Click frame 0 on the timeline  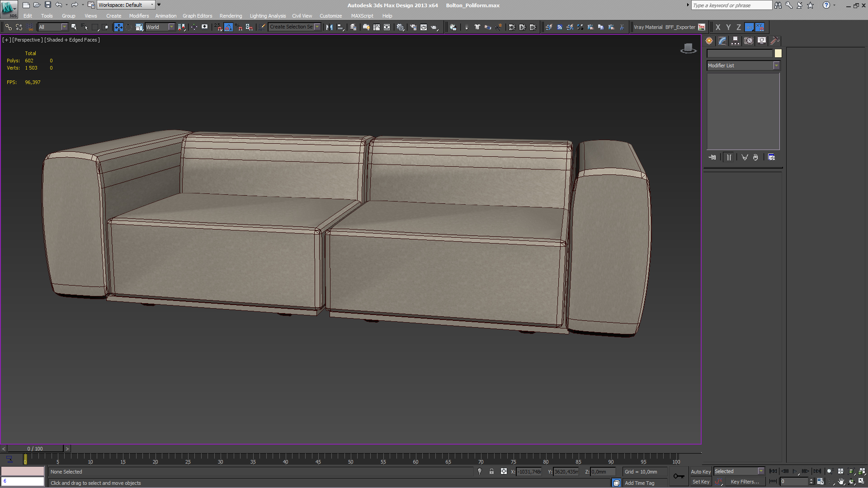tap(25, 462)
